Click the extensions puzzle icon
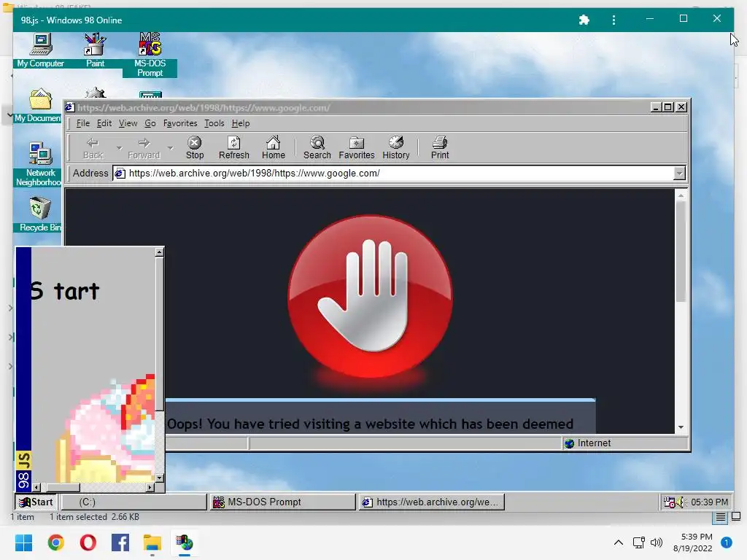 point(584,20)
